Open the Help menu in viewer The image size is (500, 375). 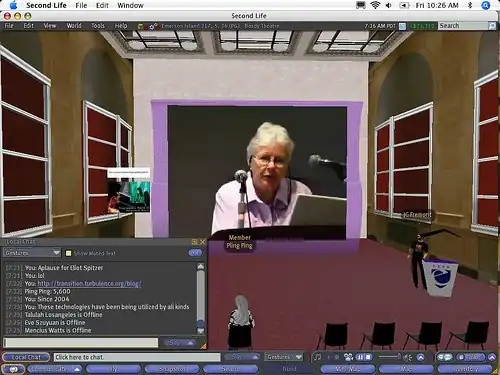pos(121,26)
